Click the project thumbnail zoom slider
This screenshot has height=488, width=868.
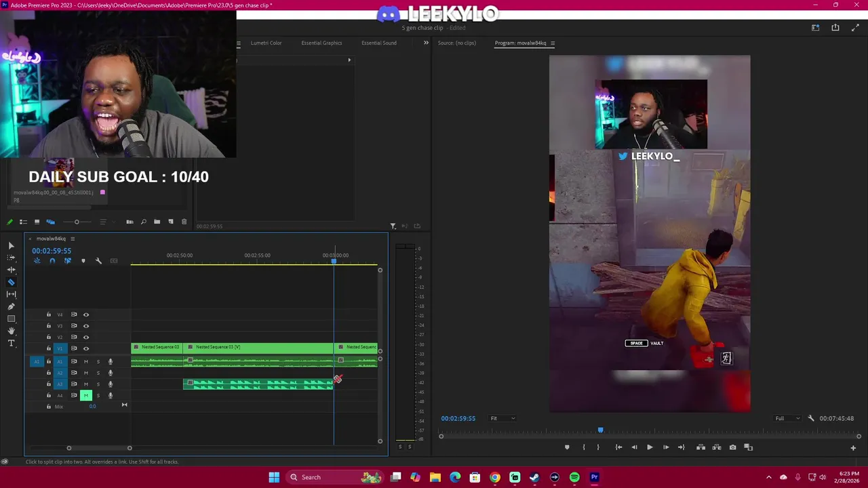[x=77, y=222]
